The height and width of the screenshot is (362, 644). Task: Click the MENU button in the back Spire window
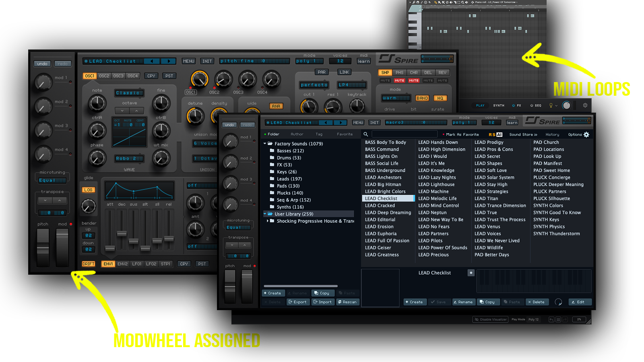point(188,61)
